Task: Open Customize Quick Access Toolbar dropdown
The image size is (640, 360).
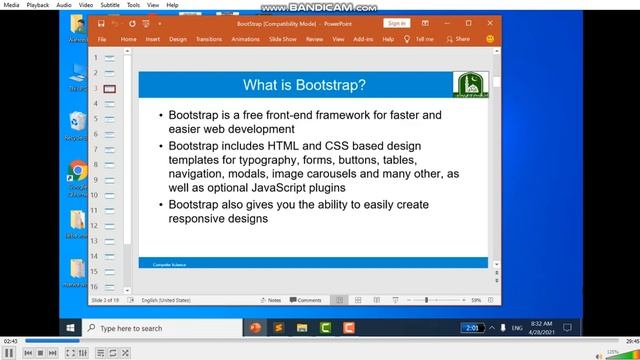Action: [x=160, y=24]
